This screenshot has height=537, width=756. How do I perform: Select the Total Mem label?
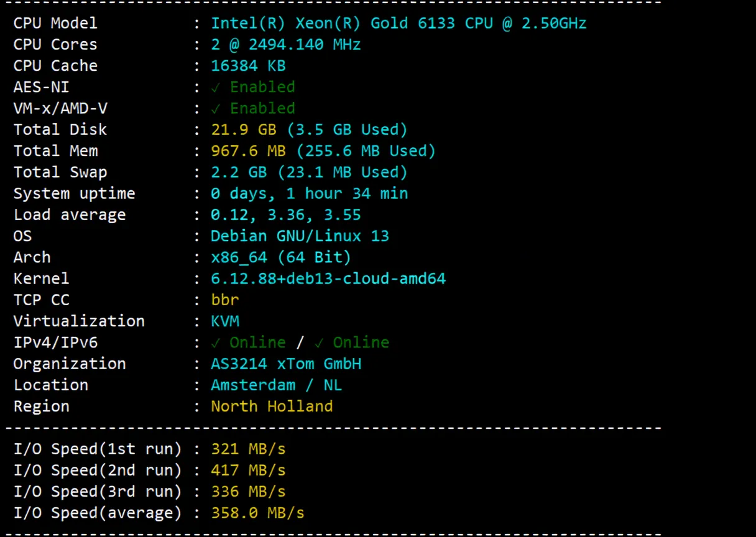pos(55,151)
